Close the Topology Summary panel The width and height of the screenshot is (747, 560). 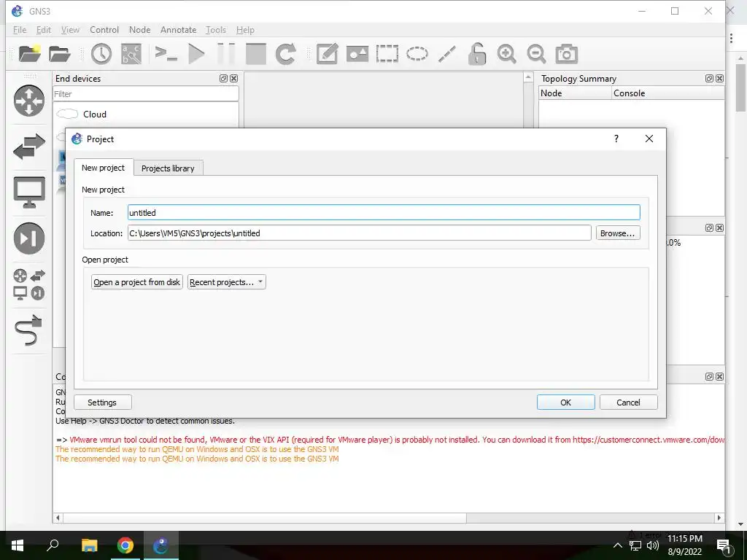coord(719,78)
